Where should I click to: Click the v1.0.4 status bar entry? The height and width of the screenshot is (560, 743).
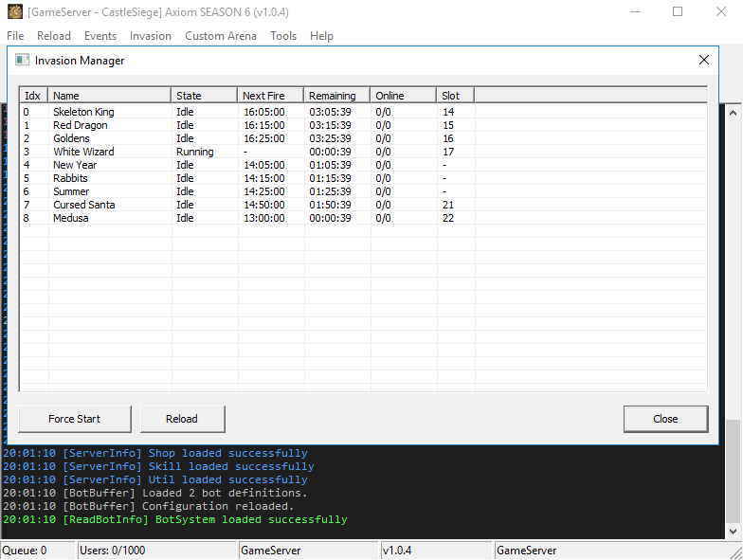(436, 551)
